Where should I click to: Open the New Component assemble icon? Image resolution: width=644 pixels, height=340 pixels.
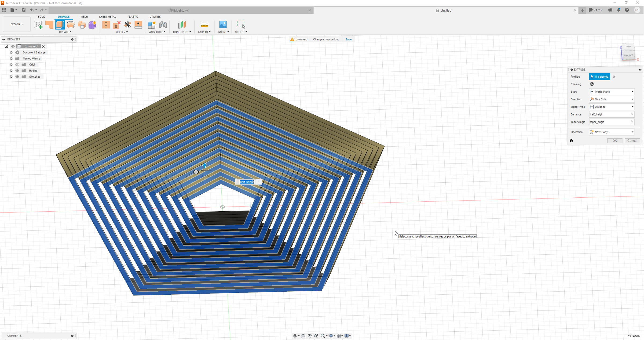click(152, 25)
